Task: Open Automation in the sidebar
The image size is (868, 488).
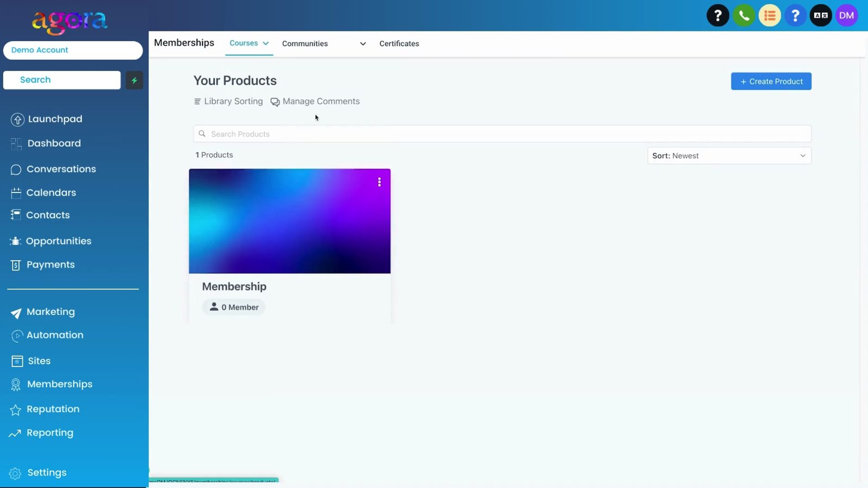Action: (x=47, y=335)
